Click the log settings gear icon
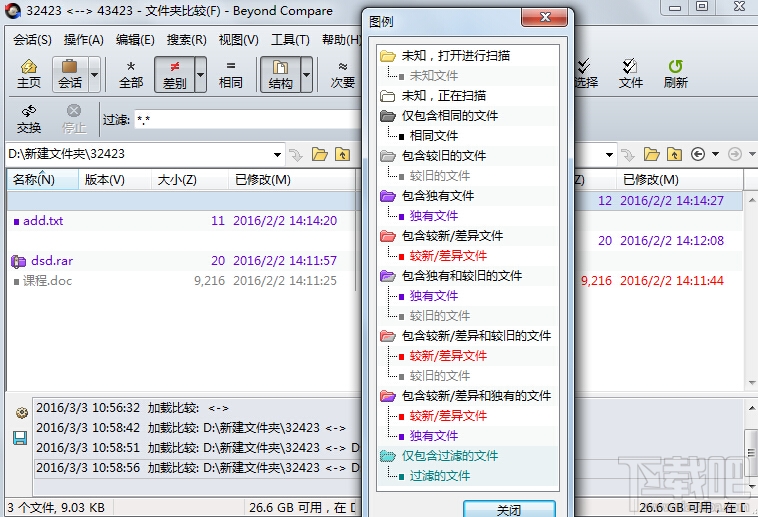Screen dimensions: 758x517 [21, 413]
